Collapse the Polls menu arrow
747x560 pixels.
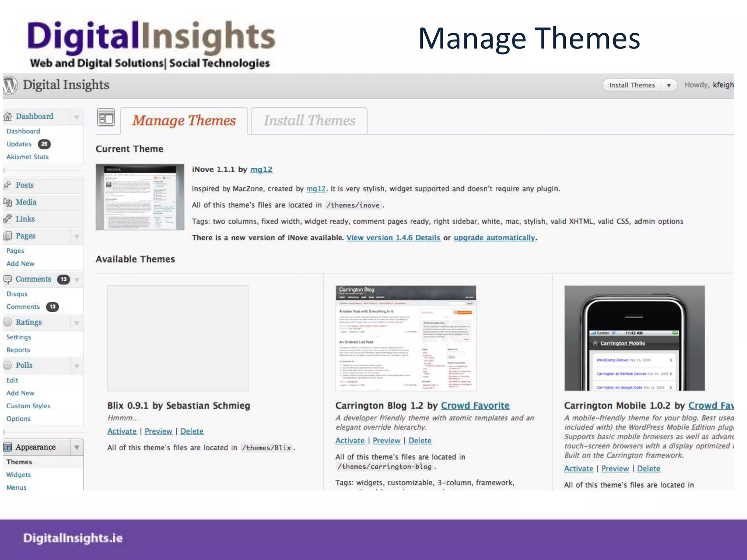click(x=77, y=366)
